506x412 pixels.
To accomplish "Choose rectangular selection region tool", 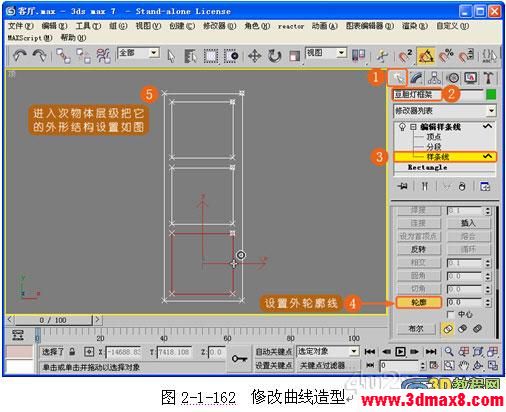I will 211,56.
